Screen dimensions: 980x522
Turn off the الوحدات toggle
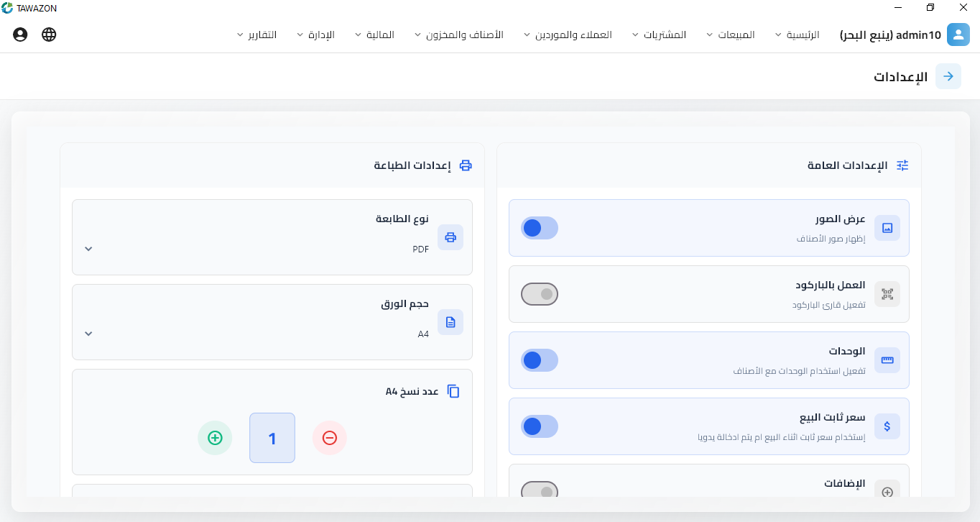coord(540,360)
